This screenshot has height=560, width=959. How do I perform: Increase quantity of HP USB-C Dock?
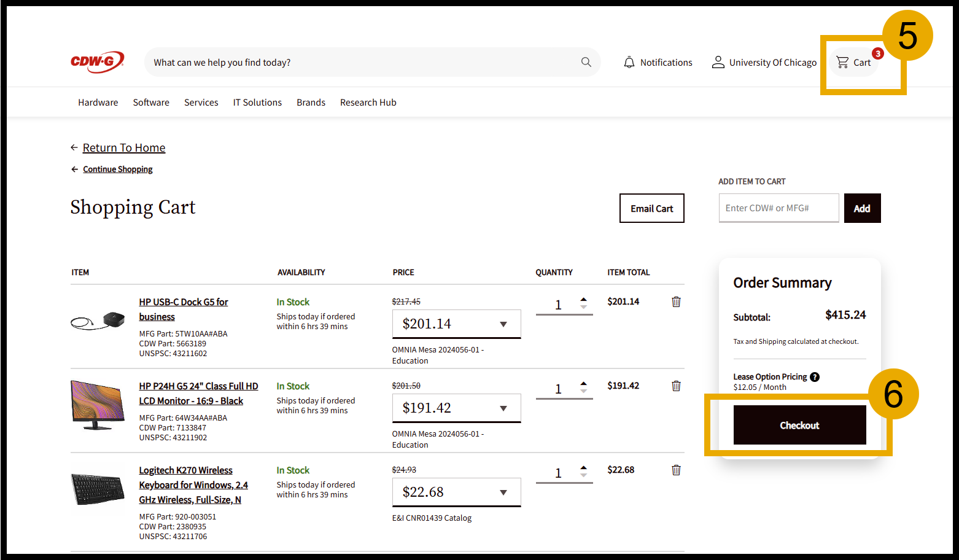pos(583,299)
